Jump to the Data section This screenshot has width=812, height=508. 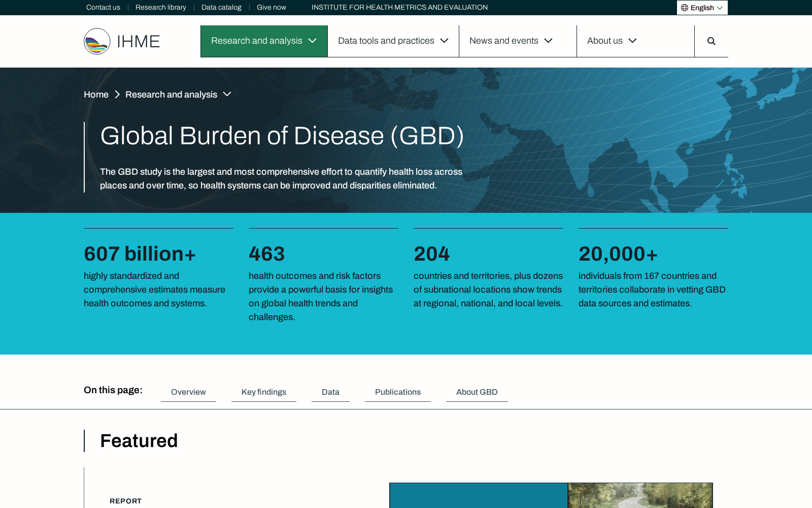(x=330, y=392)
